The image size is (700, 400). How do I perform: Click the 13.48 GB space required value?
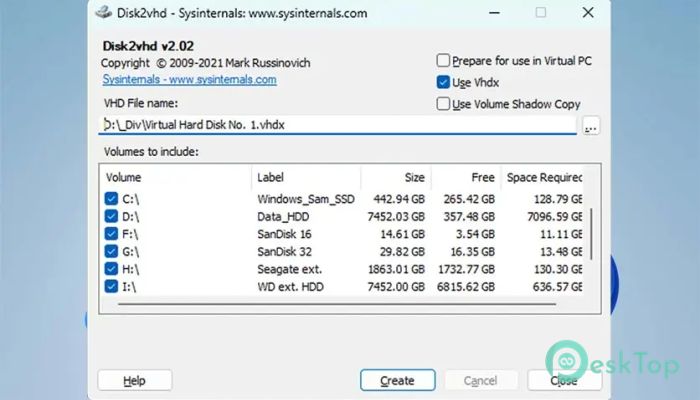point(561,252)
